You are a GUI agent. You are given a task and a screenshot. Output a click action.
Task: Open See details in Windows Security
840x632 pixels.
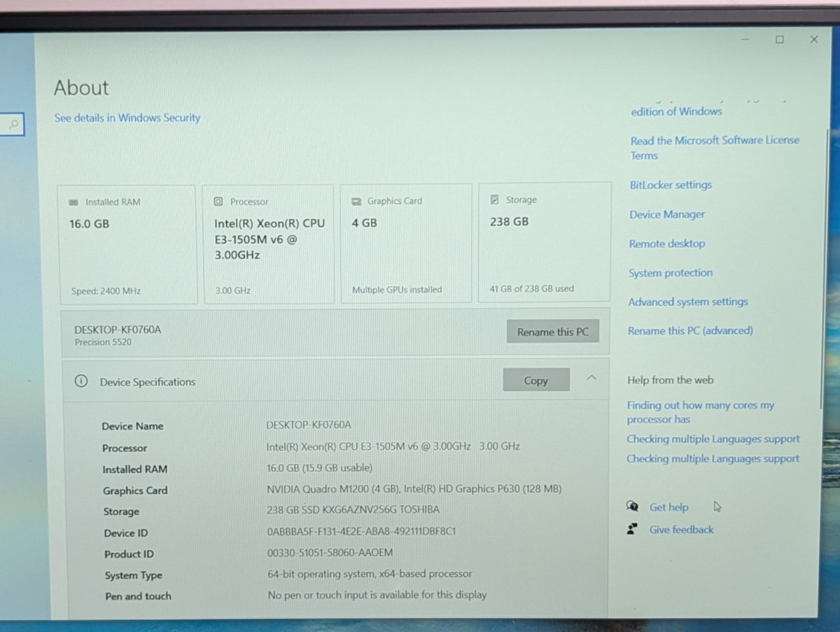[128, 117]
